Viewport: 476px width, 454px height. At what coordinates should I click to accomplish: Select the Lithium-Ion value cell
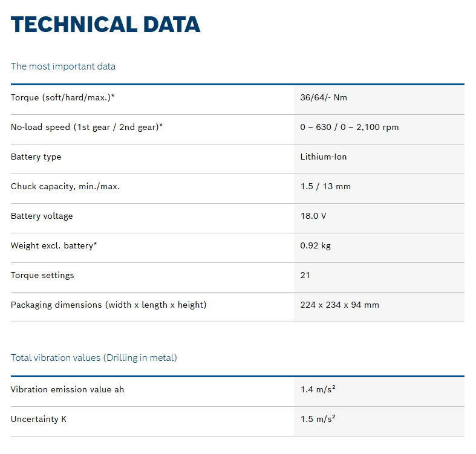pos(323,157)
